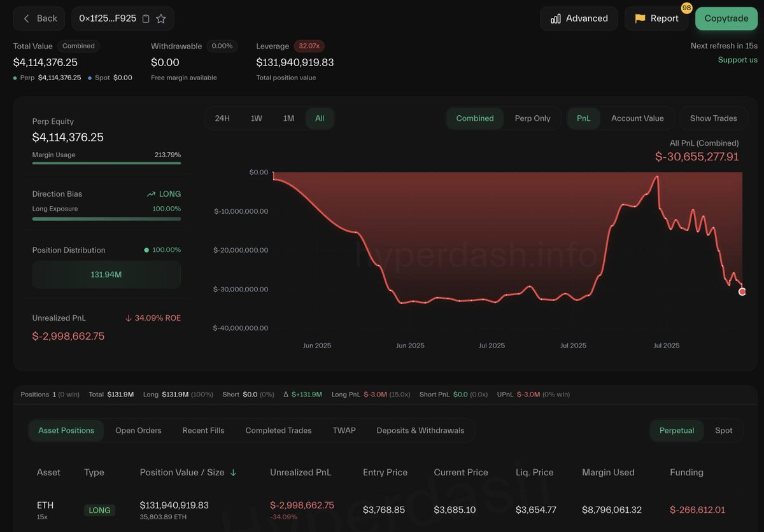Click the green LONG tag in ETH row
The image size is (764, 532).
pos(99,510)
